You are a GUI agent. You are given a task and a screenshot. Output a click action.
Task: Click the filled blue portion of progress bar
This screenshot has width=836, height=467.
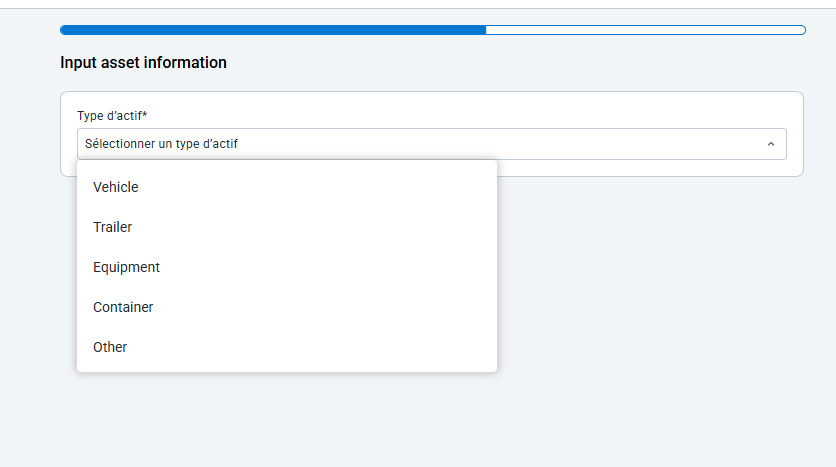(x=272, y=30)
